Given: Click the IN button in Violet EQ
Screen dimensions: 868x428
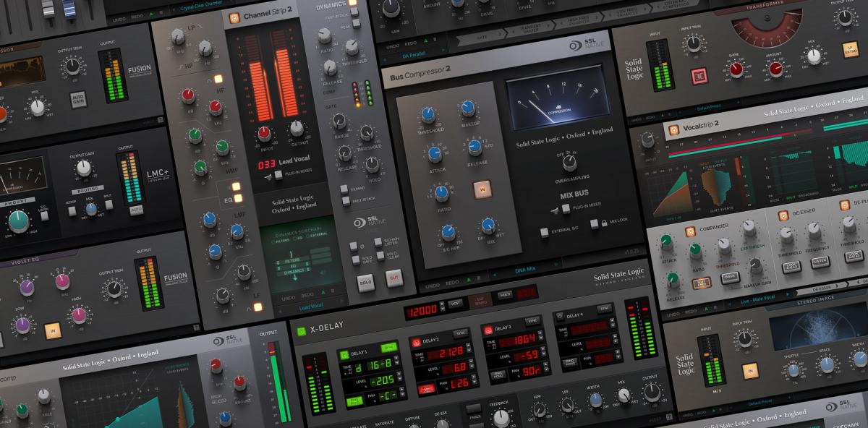Looking at the screenshot, I should coord(52,331).
